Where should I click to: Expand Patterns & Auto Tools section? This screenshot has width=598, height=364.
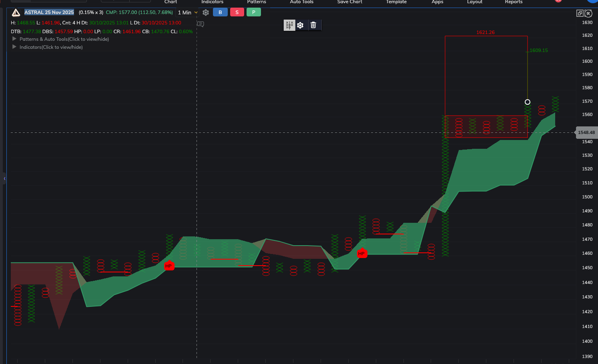[15, 39]
